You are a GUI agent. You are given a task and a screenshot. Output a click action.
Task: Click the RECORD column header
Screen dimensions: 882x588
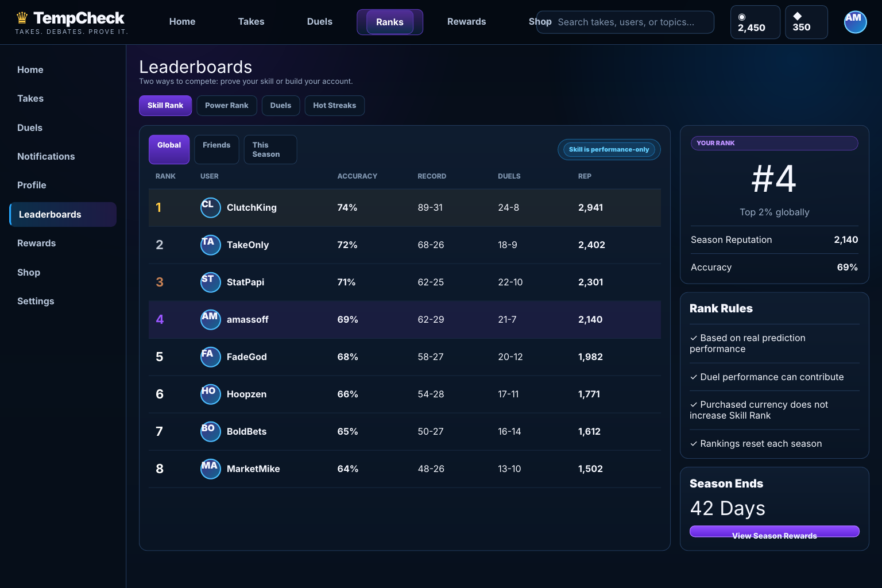pyautogui.click(x=432, y=176)
